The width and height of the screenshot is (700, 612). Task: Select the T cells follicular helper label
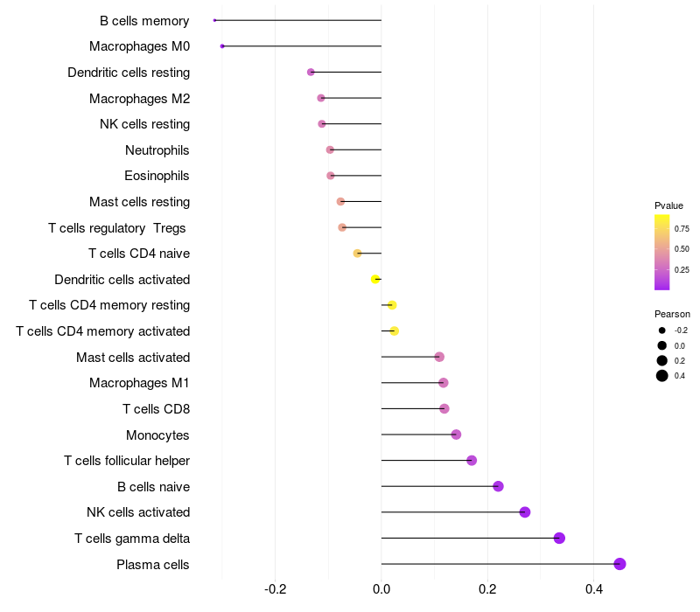pos(127,461)
